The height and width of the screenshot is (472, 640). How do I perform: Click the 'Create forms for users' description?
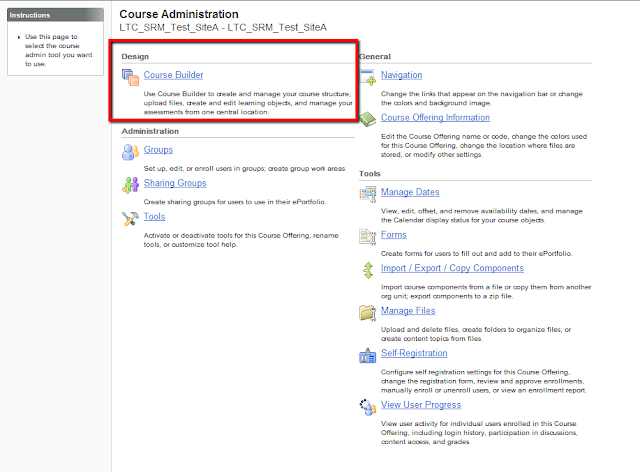pyautogui.click(x=476, y=254)
